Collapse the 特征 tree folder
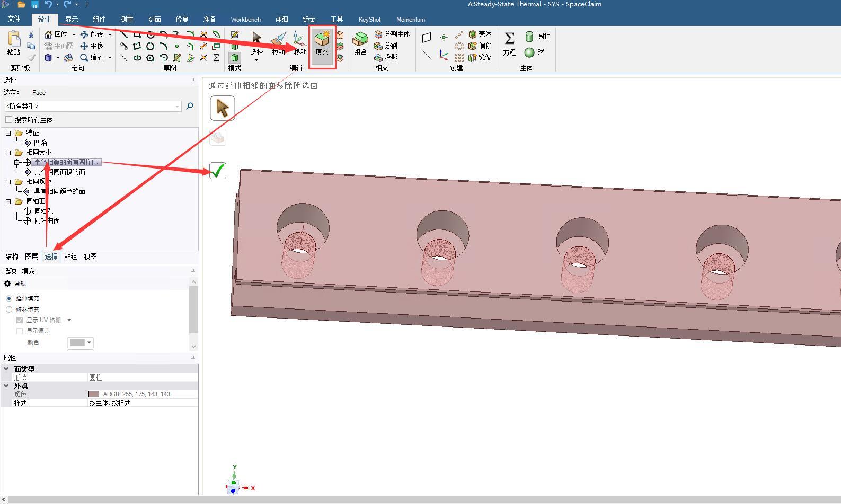The width and height of the screenshot is (841, 504). click(x=8, y=133)
